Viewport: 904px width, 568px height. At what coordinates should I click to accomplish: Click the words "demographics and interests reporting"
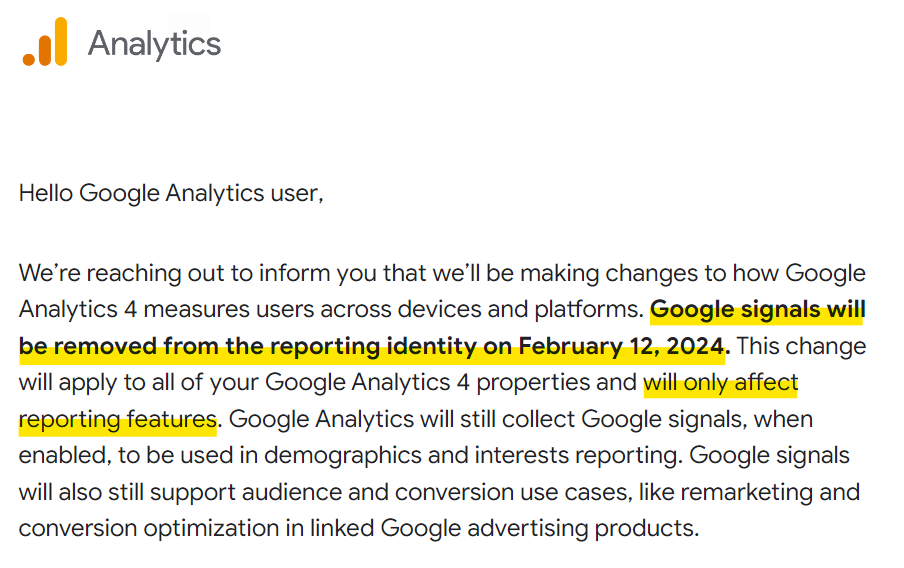(x=470, y=456)
